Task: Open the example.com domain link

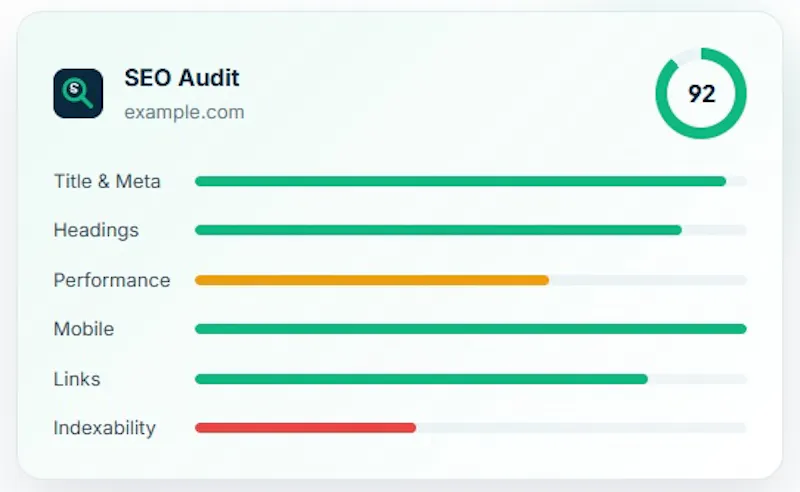Action: pos(184,112)
